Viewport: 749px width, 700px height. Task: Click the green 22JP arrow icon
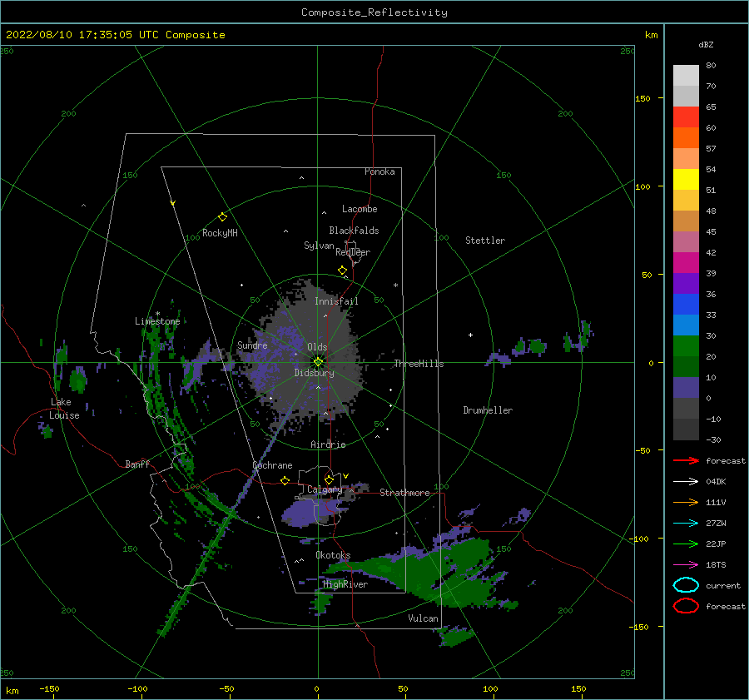click(x=686, y=544)
